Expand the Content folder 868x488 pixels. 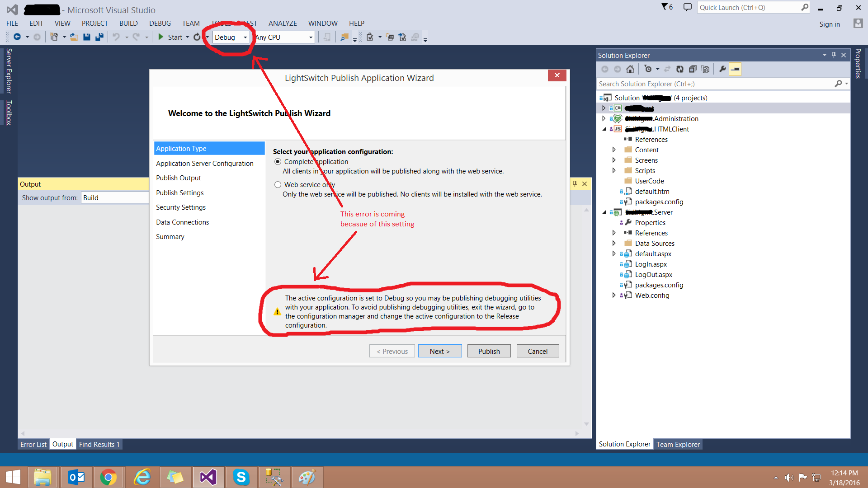[614, 150]
